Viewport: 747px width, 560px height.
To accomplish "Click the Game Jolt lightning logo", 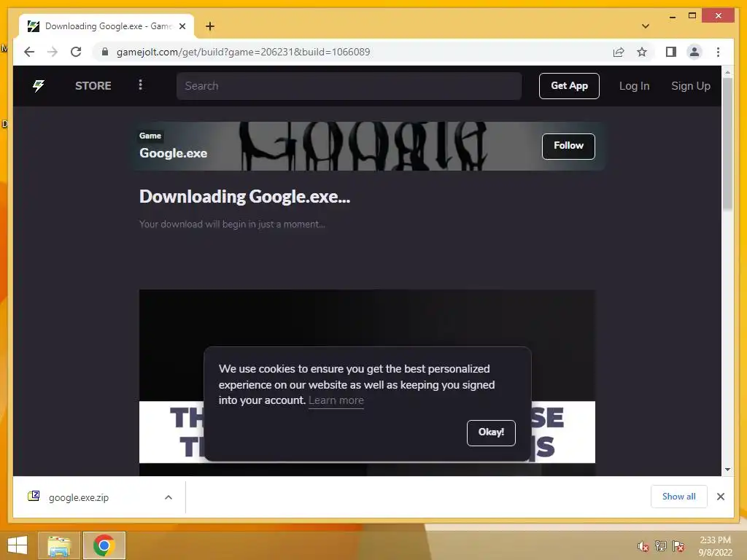I will click(x=39, y=86).
